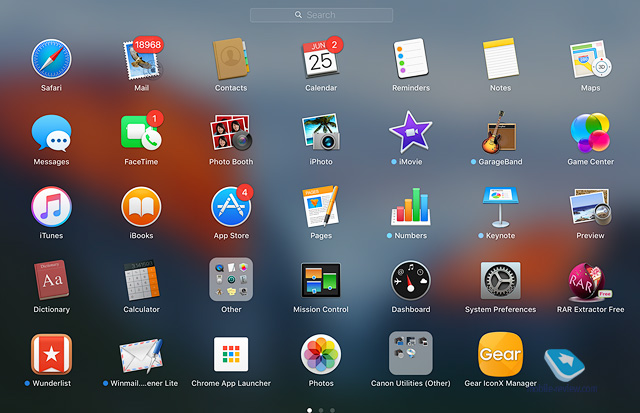Open the Messages app
The image size is (640, 413).
pos(51,133)
